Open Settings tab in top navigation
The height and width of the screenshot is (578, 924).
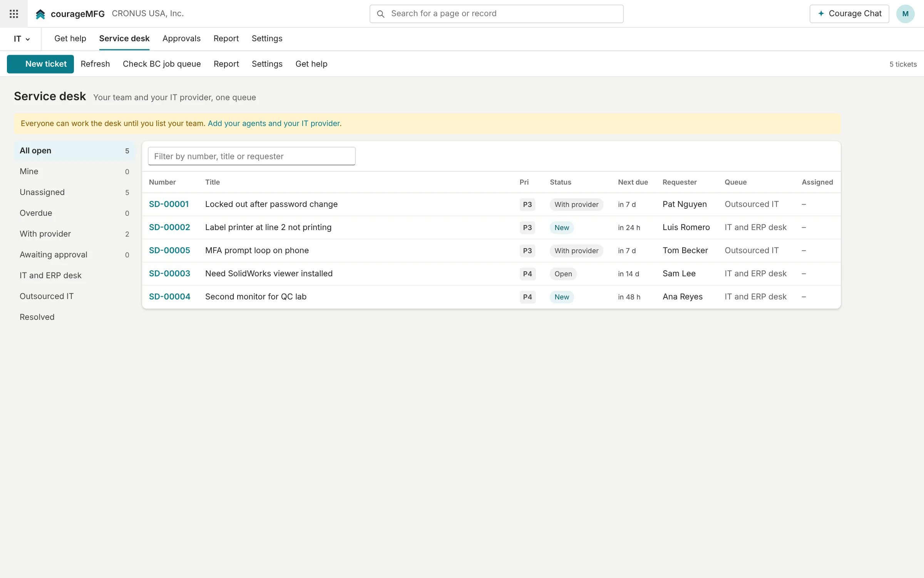tap(267, 39)
